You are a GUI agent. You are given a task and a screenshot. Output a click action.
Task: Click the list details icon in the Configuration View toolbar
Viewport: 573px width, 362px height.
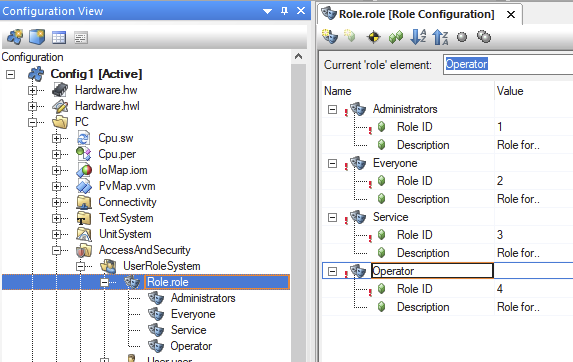point(81,38)
